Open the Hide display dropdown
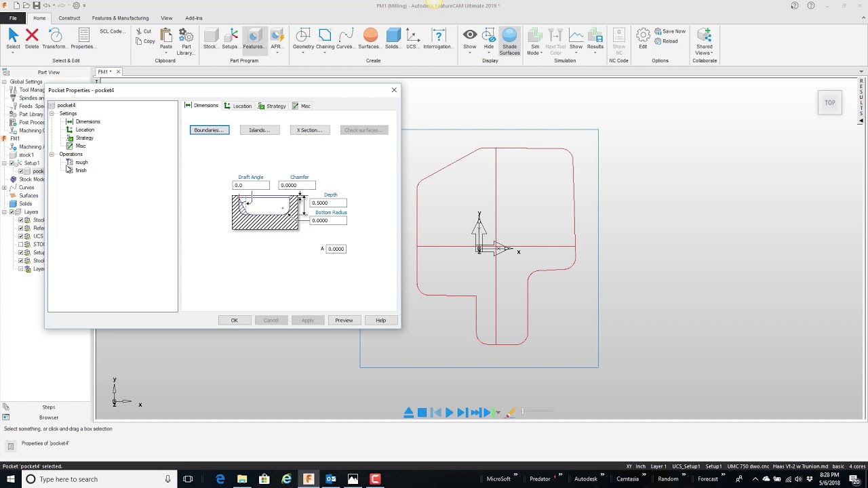The width and height of the screenshot is (868, 488). (489, 41)
